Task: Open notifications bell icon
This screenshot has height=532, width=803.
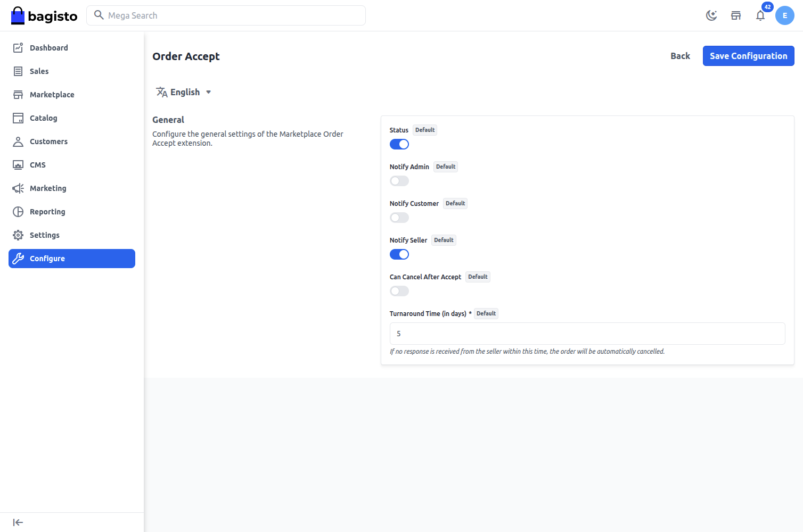Action: click(760, 15)
